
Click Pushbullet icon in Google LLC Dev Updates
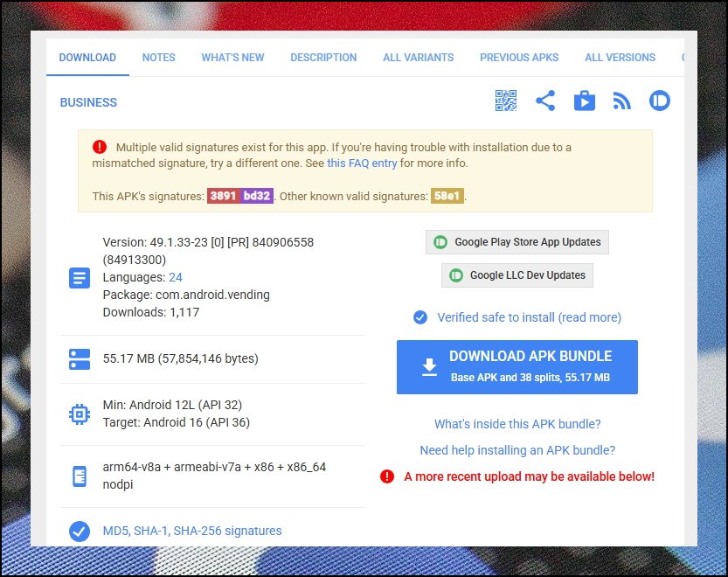(456, 275)
